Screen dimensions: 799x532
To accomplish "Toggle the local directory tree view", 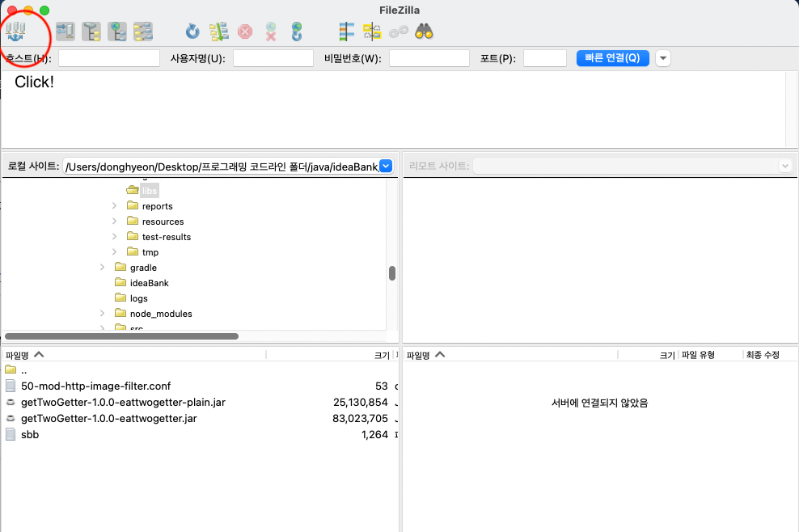I will coord(91,32).
